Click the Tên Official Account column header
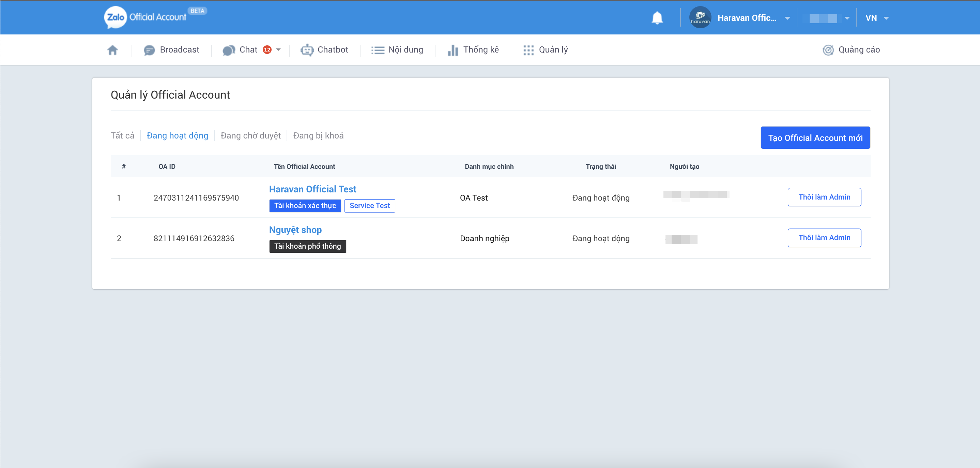The image size is (980, 468). pos(304,167)
